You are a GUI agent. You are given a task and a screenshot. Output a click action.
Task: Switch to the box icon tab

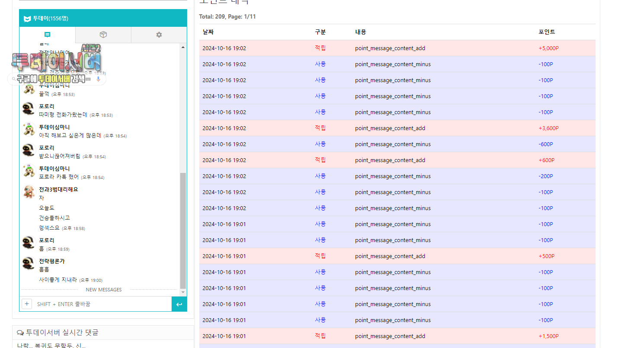pos(103,35)
